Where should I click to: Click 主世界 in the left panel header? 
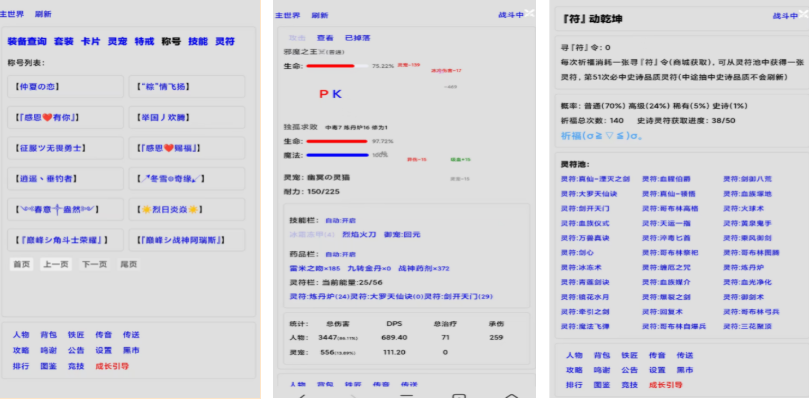(x=11, y=15)
